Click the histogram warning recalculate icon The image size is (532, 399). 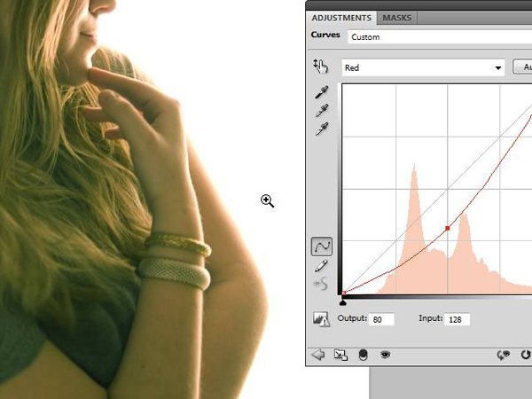tap(321, 319)
